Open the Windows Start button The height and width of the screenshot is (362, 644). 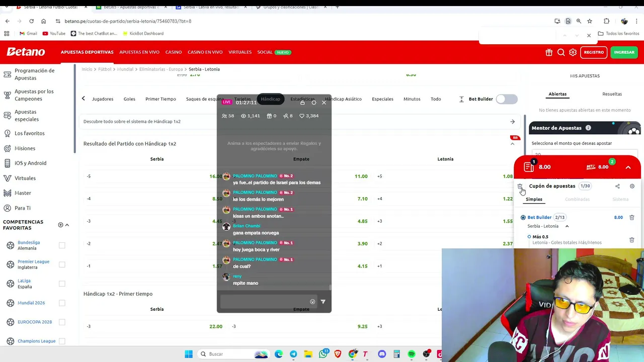189,354
